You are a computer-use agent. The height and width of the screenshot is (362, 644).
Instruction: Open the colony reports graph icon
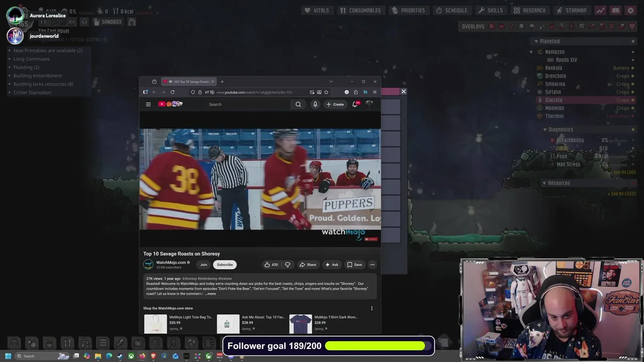600,10
